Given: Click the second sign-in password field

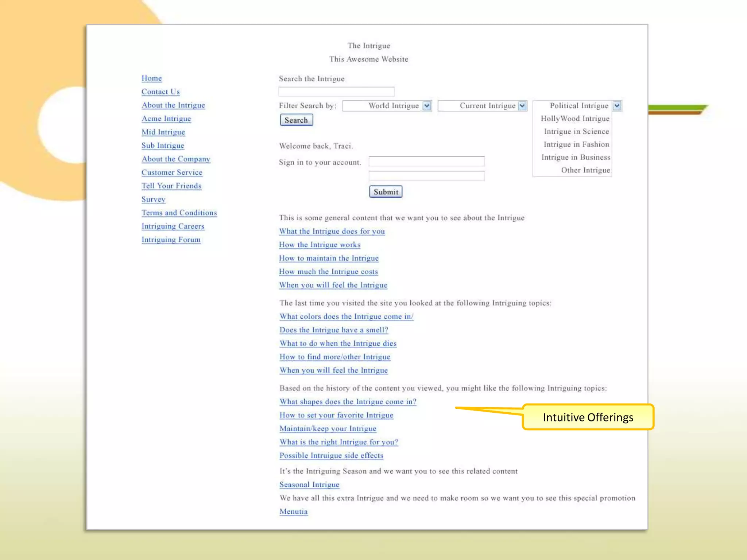Looking at the screenshot, I should (426, 176).
